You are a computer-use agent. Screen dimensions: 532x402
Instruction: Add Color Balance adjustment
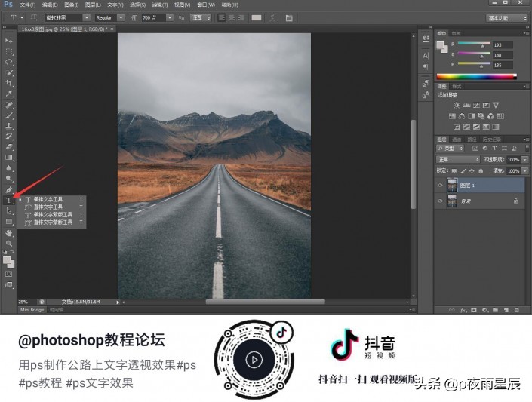point(462,116)
